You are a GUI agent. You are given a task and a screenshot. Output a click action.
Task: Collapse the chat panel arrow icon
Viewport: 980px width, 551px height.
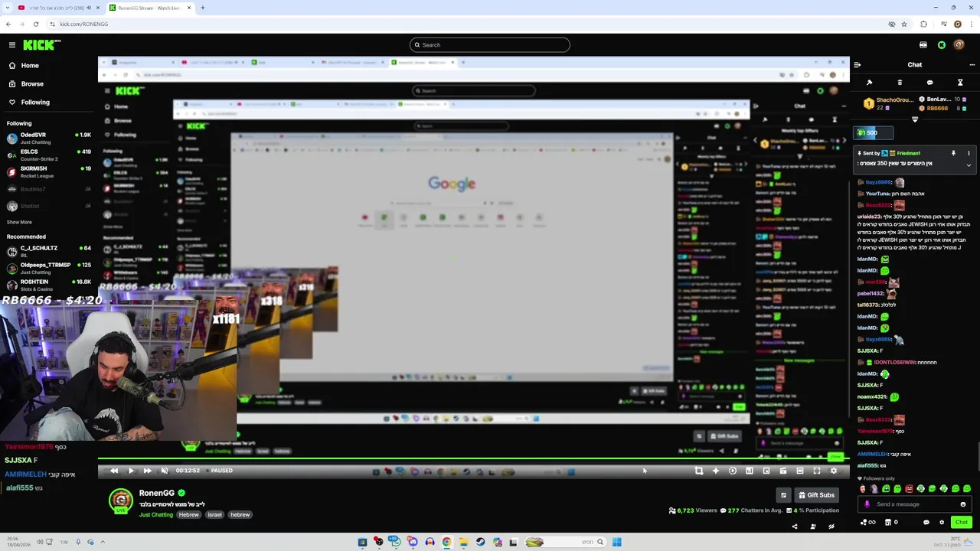tap(857, 65)
